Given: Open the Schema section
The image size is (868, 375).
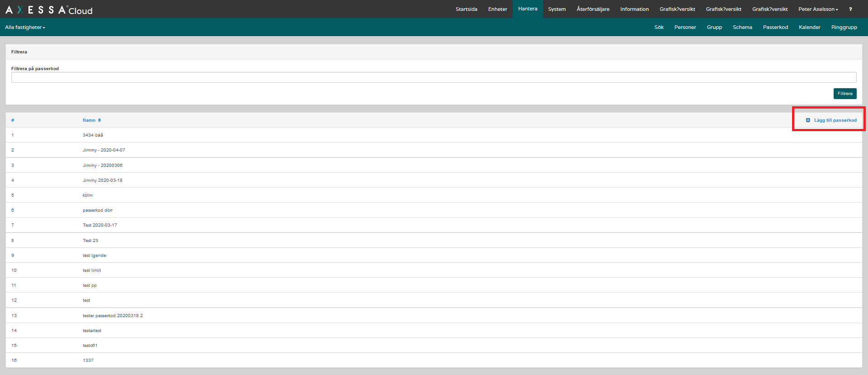Looking at the screenshot, I should (x=742, y=27).
